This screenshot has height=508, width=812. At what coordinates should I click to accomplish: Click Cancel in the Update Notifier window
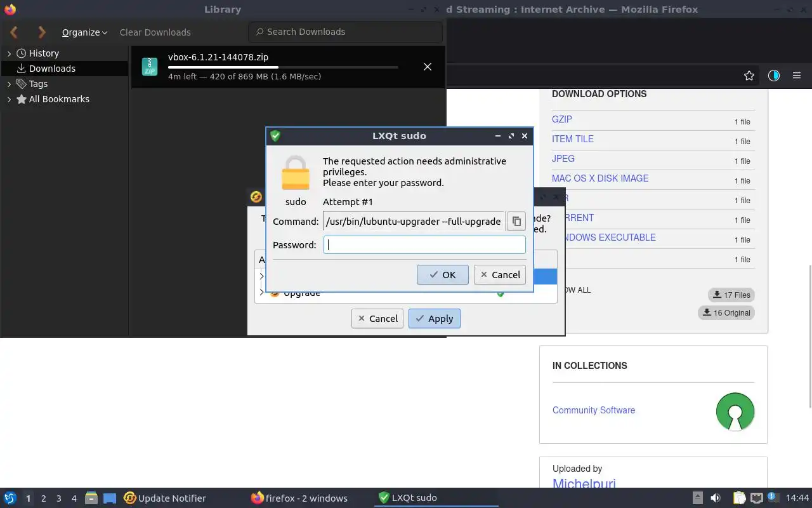(x=377, y=319)
